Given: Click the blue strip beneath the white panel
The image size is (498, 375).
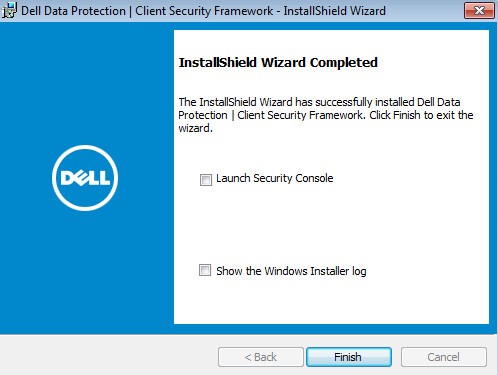Looking at the screenshot, I should 332,329.
